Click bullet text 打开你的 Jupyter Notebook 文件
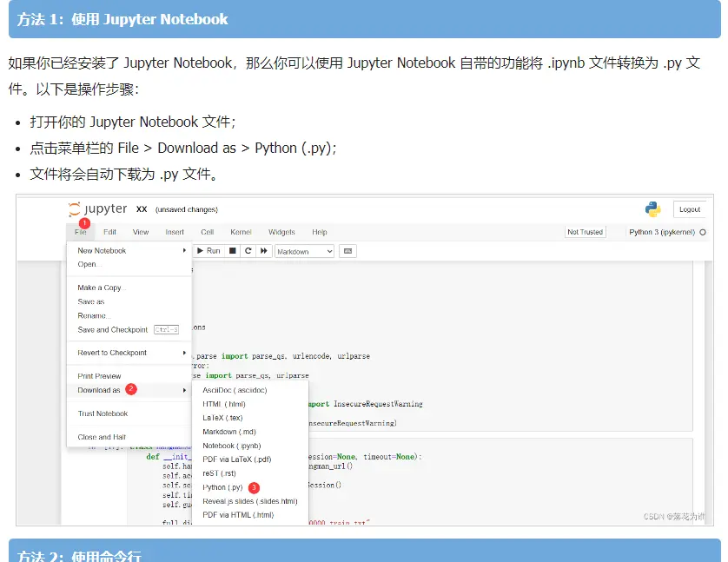The width and height of the screenshot is (728, 562). pyautogui.click(x=133, y=122)
